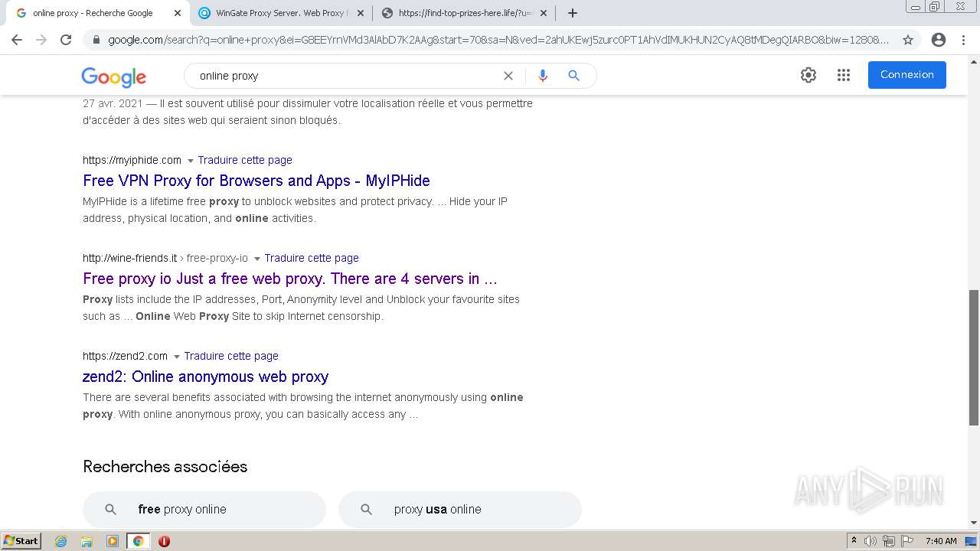Screen dimensions: 980x551
Task: Expand options arrow next to myiphide.com
Action: (x=189, y=161)
